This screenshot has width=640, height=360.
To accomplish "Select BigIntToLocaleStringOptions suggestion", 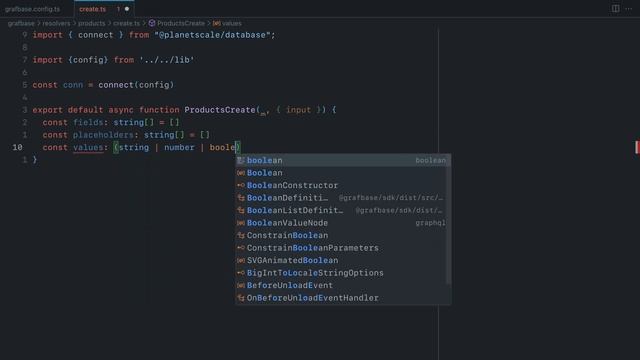I will 343,273.
